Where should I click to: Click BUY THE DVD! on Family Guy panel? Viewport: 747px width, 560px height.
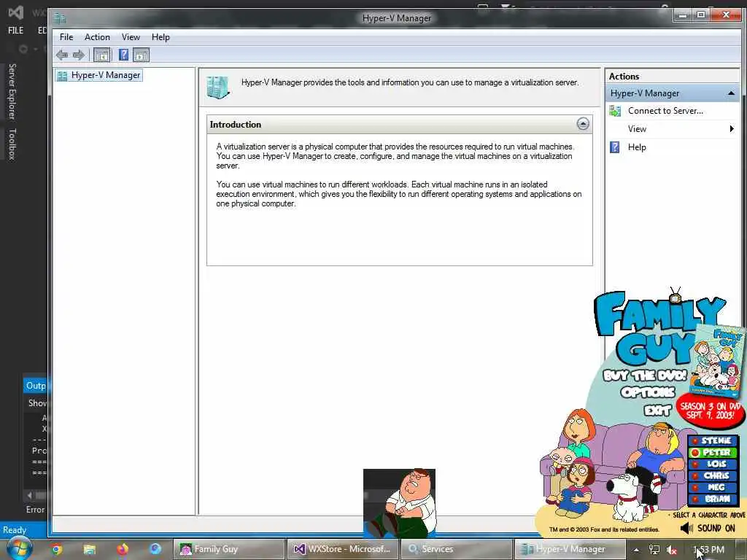coord(645,376)
